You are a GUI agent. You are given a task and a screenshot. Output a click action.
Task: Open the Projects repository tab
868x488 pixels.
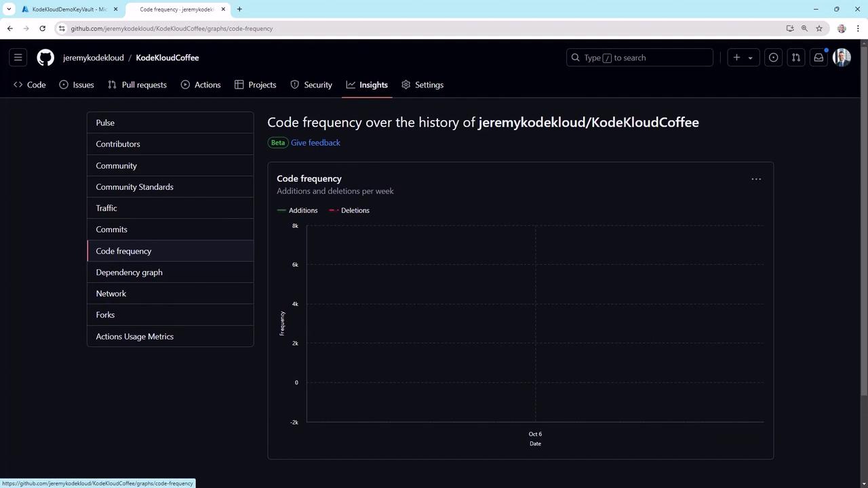[256, 85]
